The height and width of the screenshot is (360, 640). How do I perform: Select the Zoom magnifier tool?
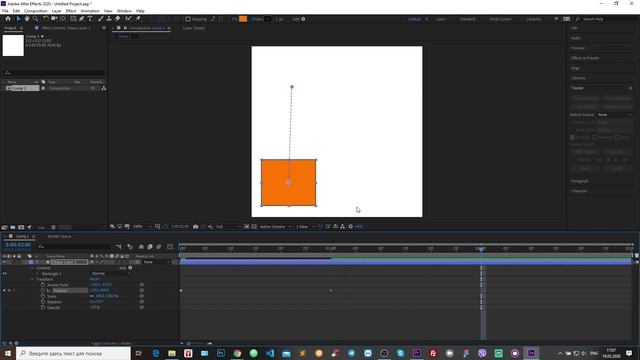click(x=36, y=19)
